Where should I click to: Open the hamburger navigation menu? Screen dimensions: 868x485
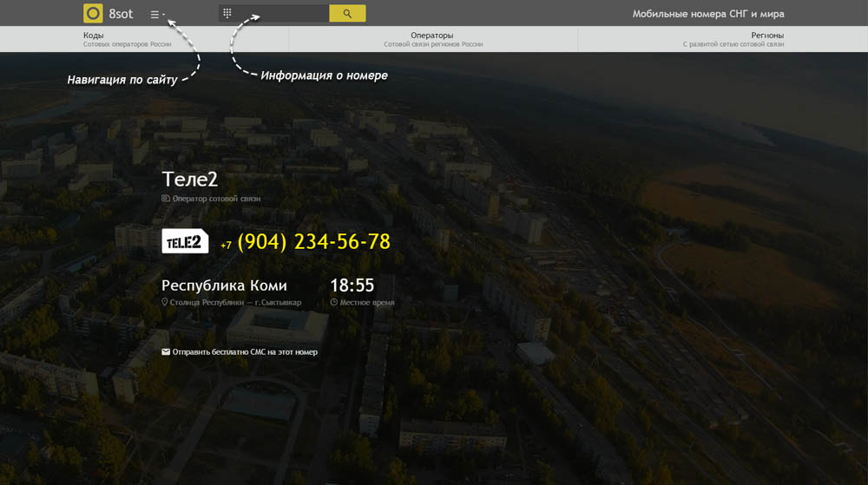point(157,15)
